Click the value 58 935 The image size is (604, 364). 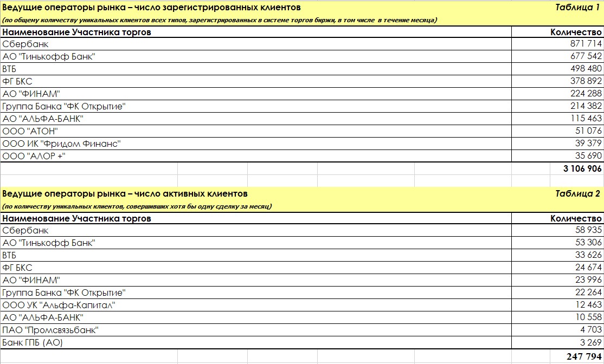(589, 230)
